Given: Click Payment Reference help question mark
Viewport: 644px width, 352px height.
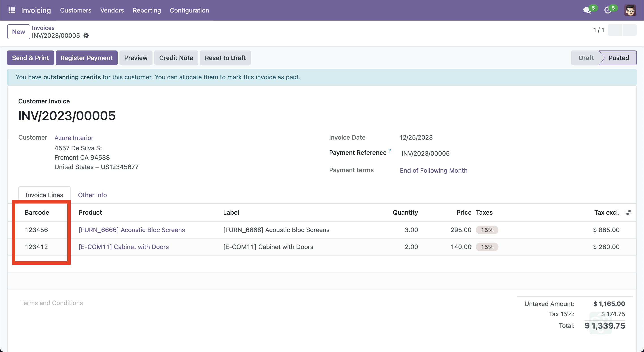Looking at the screenshot, I should [x=390, y=150].
